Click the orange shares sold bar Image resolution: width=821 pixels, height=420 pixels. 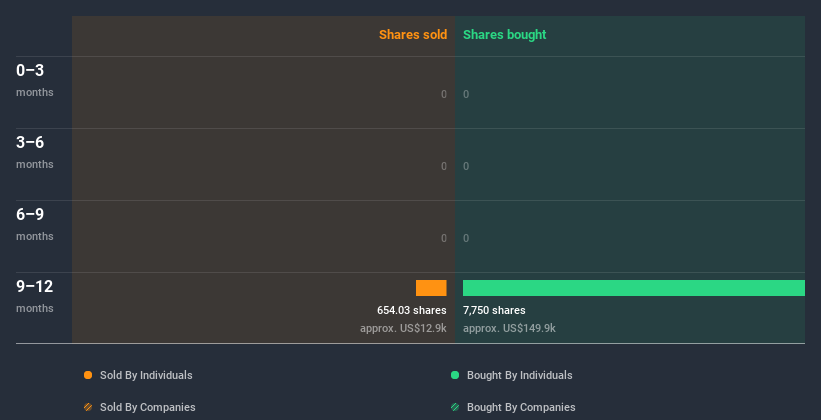pos(431,288)
